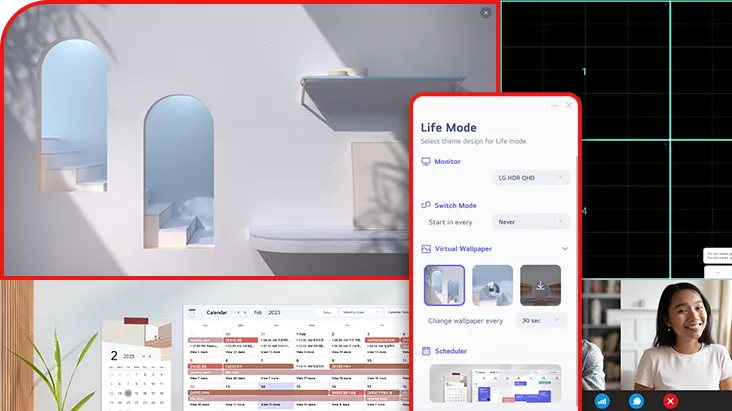Open the LG HDR QHD monitor dropdown
This screenshot has height=411, width=732.
[531, 178]
